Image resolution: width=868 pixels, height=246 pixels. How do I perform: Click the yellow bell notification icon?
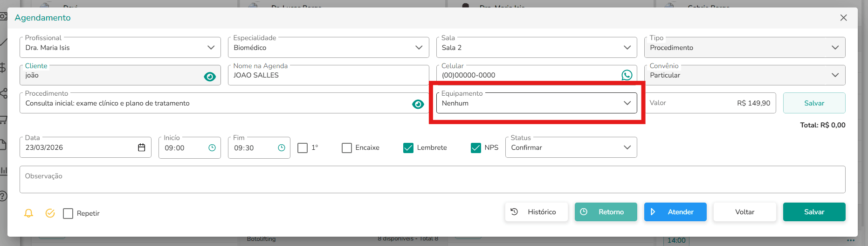pos(28,213)
